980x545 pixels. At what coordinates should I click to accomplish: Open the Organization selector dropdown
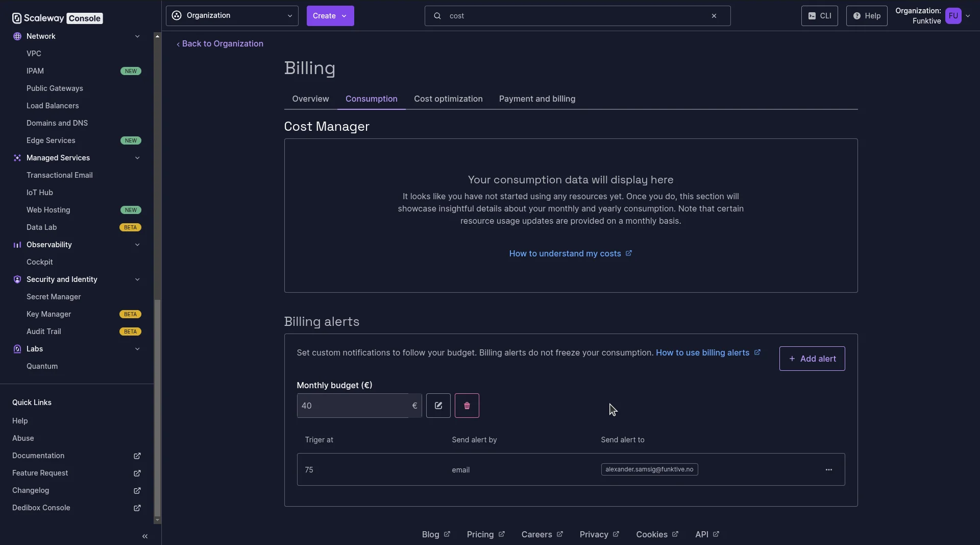232,16
